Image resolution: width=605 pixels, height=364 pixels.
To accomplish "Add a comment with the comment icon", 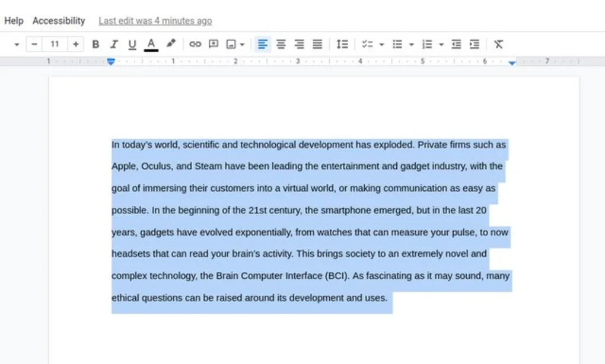I will pyautogui.click(x=214, y=44).
